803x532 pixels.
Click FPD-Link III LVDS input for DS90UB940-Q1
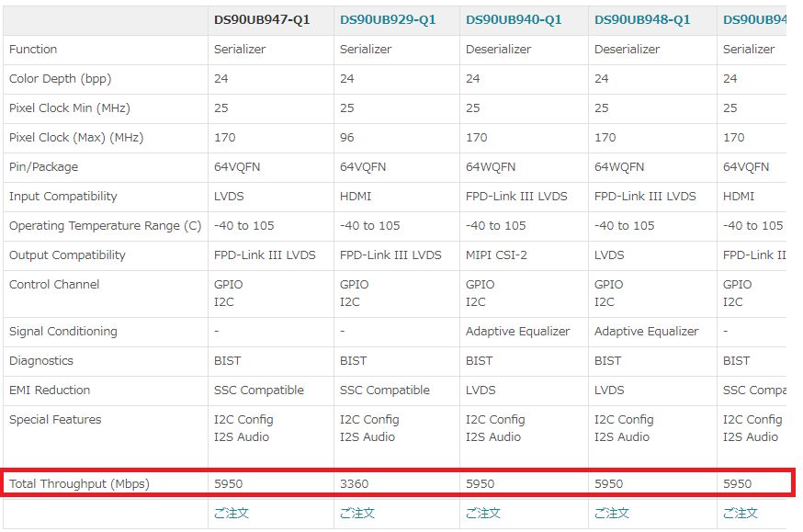click(516, 196)
